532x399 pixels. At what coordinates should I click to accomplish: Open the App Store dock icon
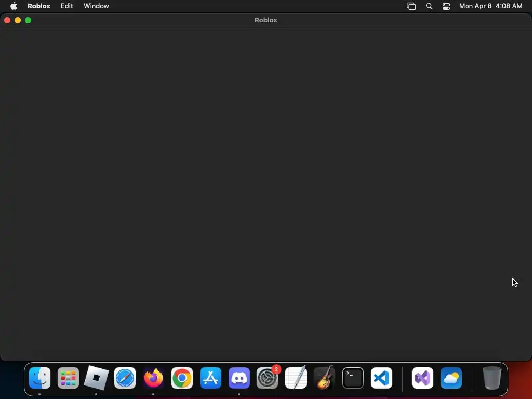[210, 378]
